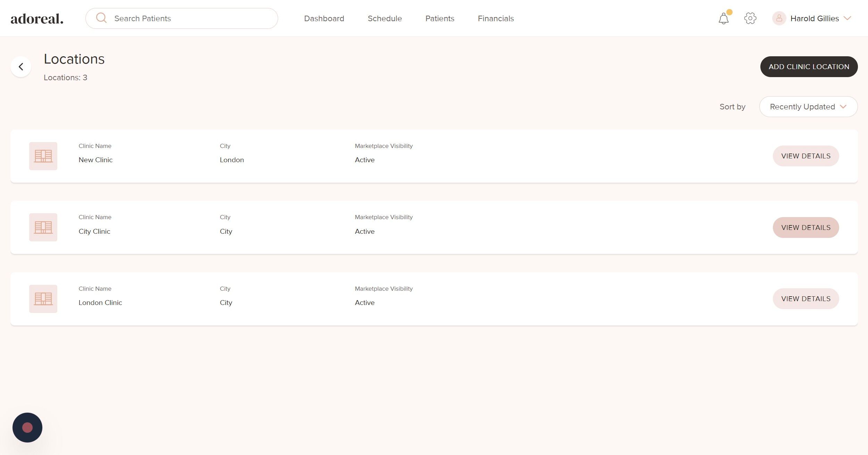Expand the Recently Updated sort dropdown
The image size is (868, 455).
point(808,107)
